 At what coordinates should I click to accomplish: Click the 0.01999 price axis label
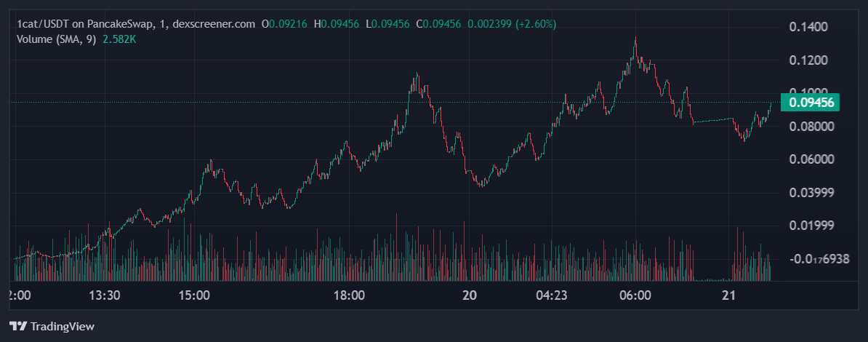point(811,225)
